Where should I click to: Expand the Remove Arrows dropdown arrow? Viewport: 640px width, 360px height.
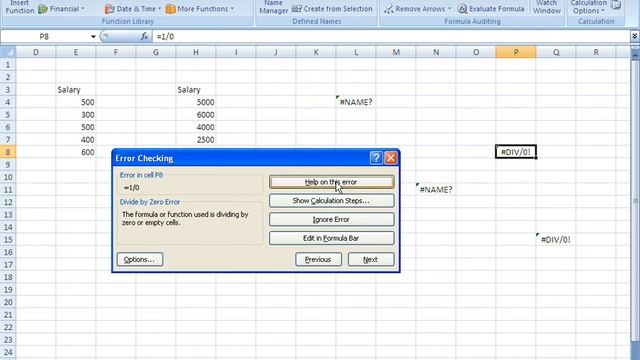[x=449, y=9]
